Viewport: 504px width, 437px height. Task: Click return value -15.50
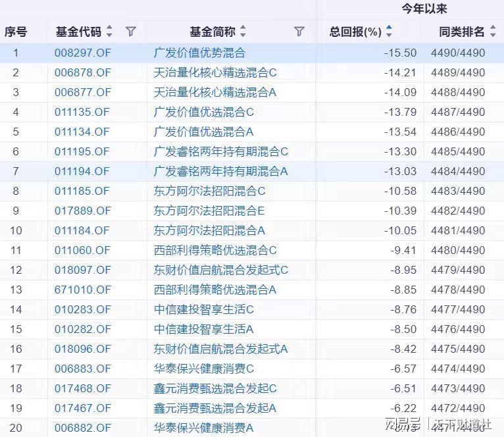400,53
